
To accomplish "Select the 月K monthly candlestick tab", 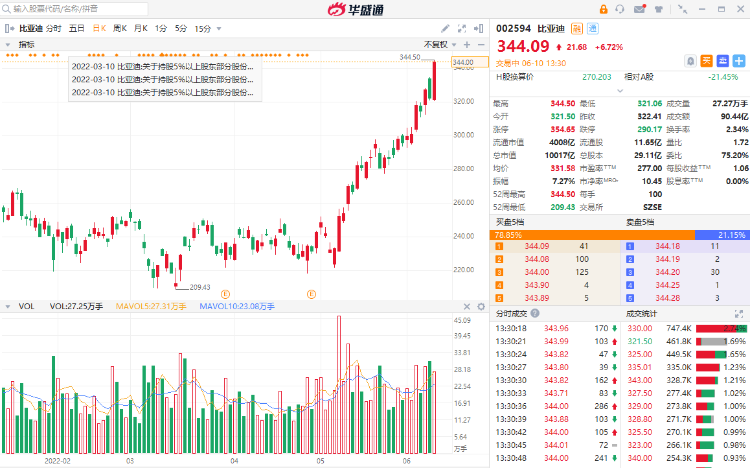I will pos(141,29).
